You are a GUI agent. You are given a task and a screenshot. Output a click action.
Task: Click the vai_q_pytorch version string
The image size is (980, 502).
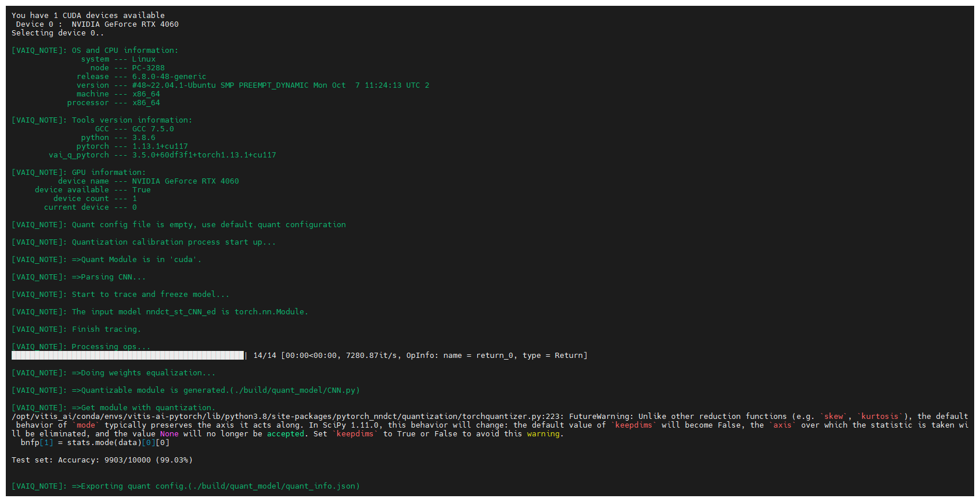point(204,155)
